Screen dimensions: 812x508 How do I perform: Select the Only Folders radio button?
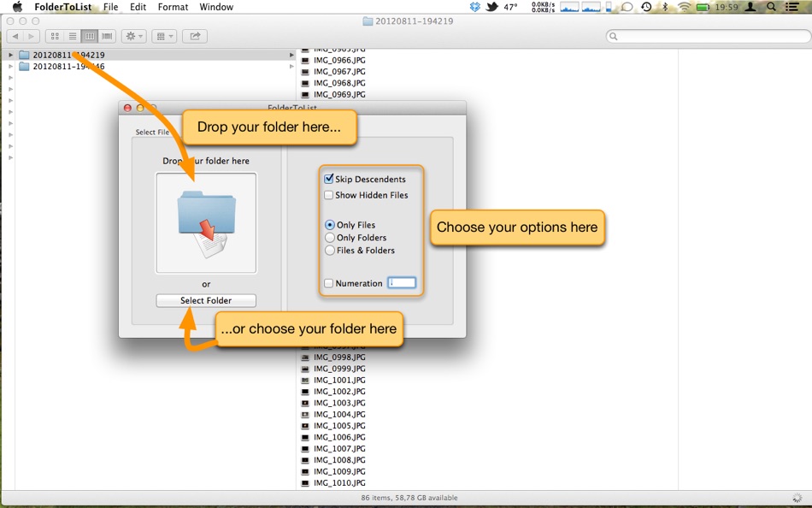coord(329,238)
